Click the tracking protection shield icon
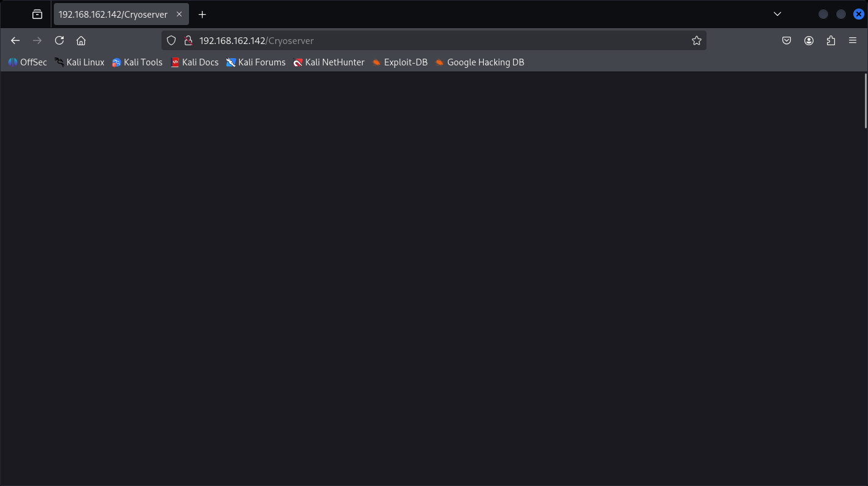 pyautogui.click(x=171, y=40)
